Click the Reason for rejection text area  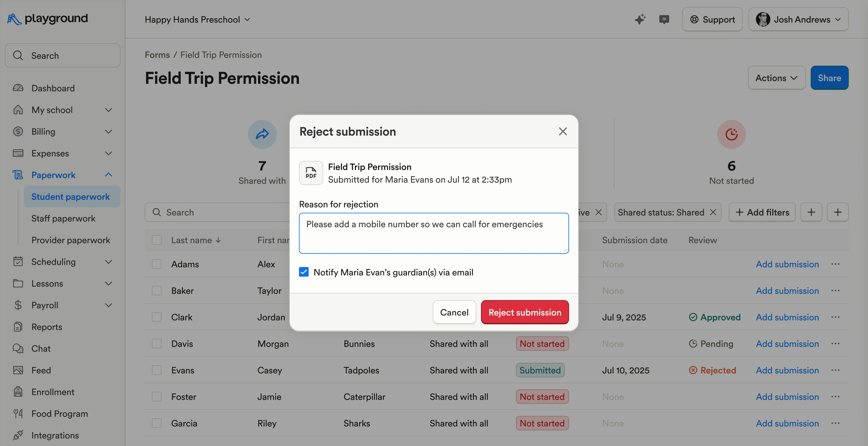434,233
